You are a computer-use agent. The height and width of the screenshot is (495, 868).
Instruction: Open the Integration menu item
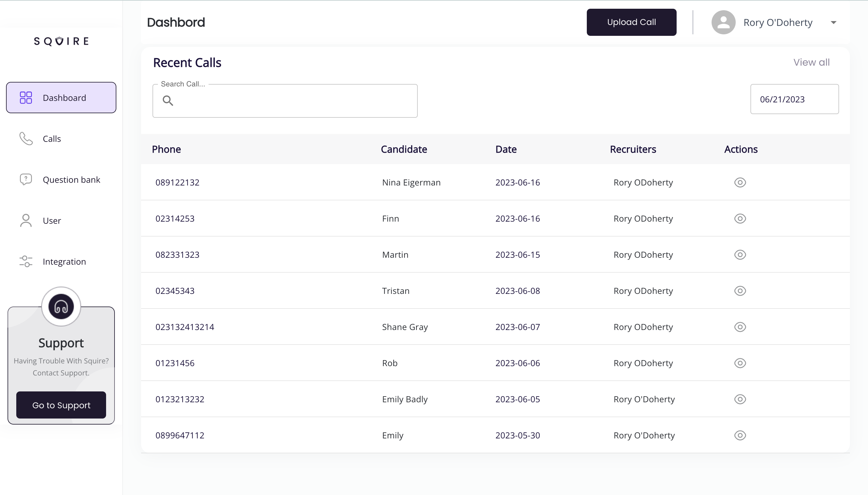(x=64, y=261)
